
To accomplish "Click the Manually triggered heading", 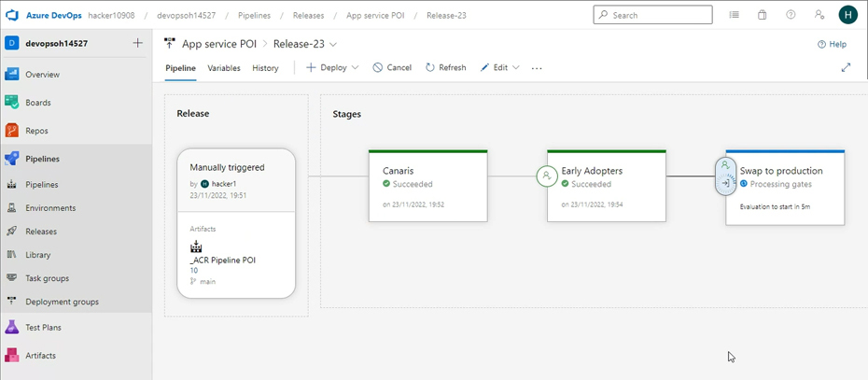I will [227, 167].
